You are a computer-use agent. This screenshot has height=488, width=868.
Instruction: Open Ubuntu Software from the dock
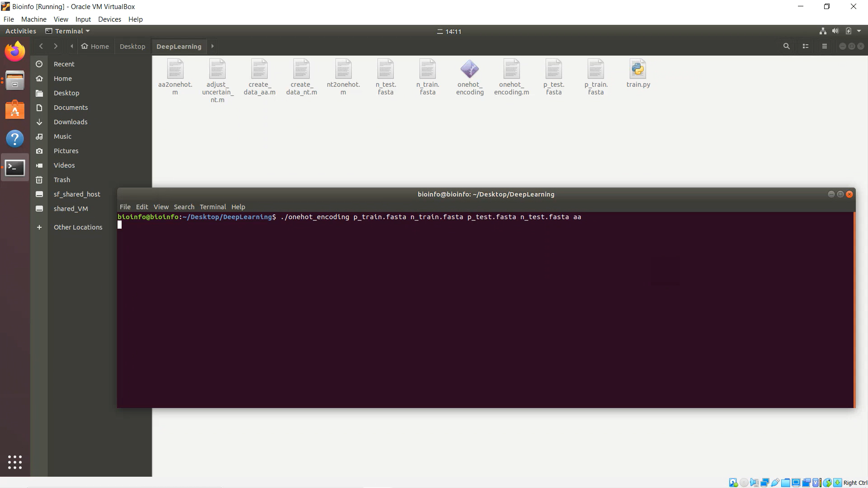(15, 110)
